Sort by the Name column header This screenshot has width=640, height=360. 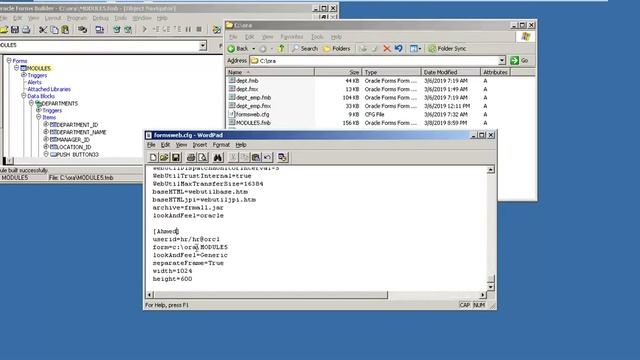(270, 72)
